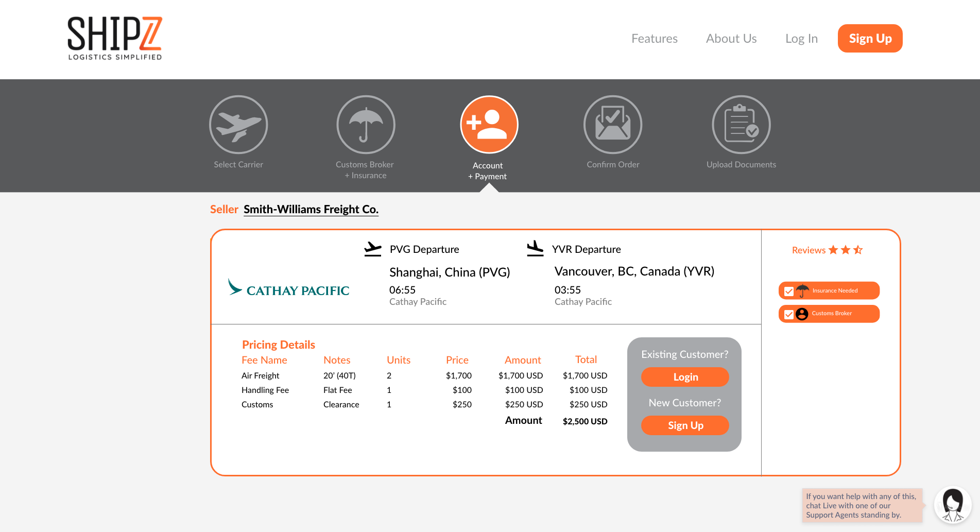Click the PVG departure takeoff plane icon
980x532 pixels.
pos(373,249)
